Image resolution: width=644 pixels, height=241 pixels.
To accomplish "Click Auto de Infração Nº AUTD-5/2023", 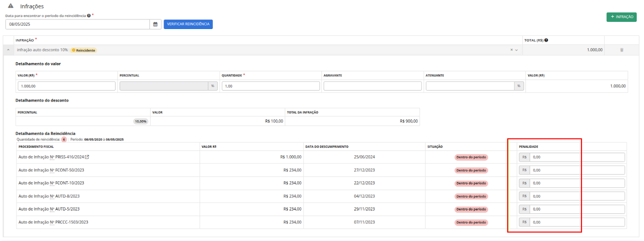I will point(49,209).
